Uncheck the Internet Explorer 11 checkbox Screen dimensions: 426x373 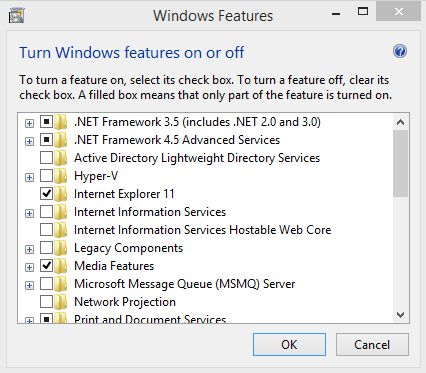(x=46, y=193)
